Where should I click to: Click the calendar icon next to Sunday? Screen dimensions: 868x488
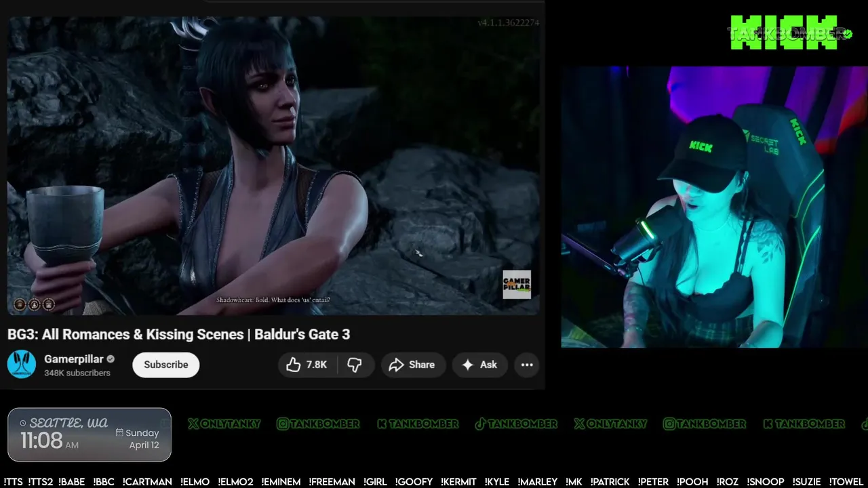[119, 432]
